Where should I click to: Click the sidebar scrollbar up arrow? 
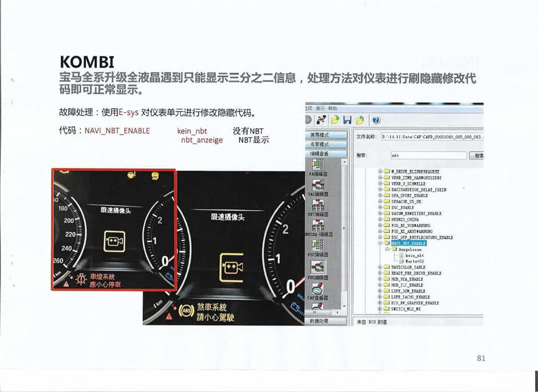345,162
